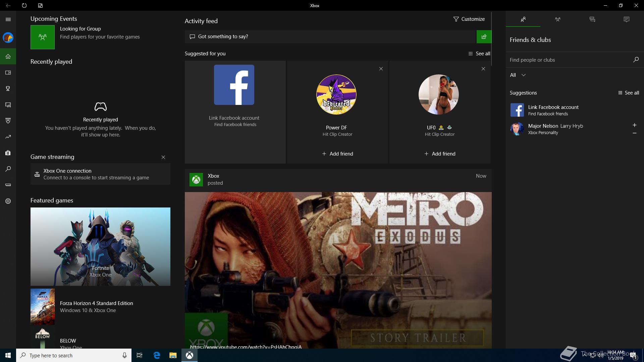Open Captures icon in sidebar

8,105
